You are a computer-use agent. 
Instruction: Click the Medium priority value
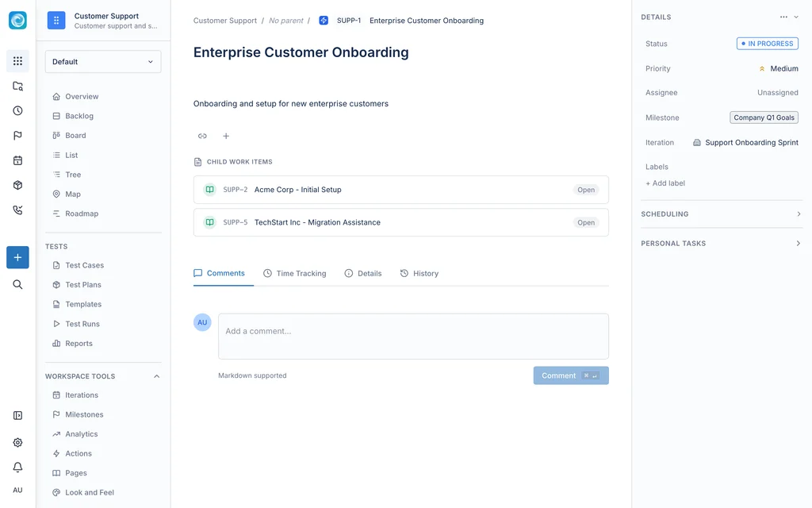click(x=779, y=68)
